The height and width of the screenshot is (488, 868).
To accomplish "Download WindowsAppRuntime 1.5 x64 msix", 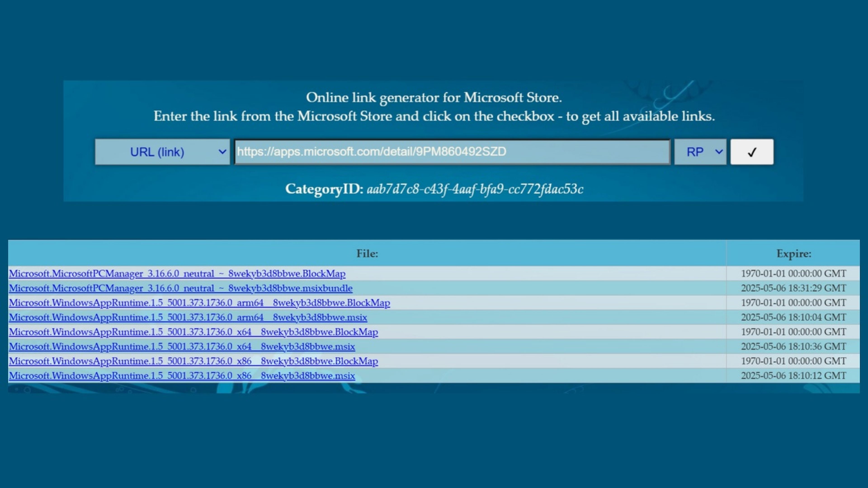I will point(182,346).
